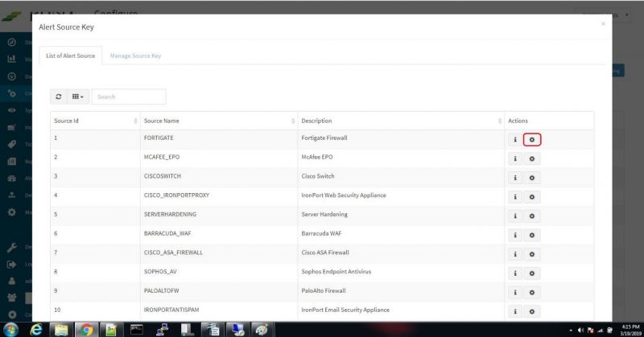Show info for CISCO_IRONPORTPROXY

pyautogui.click(x=515, y=197)
